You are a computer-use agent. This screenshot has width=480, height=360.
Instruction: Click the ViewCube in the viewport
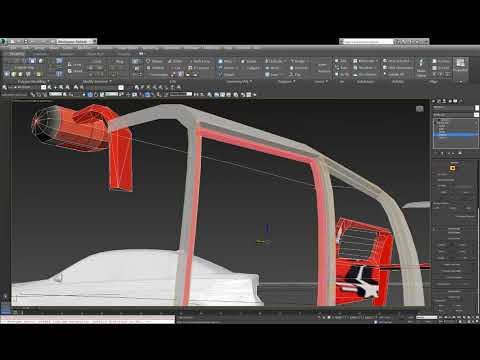(420, 109)
